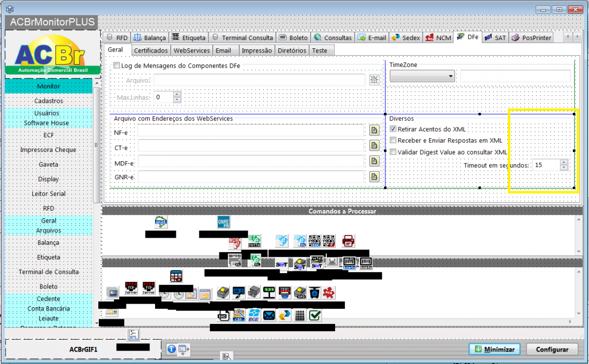Click the NF-e address input field
Viewport: 589px width, 364px height.
point(251,130)
